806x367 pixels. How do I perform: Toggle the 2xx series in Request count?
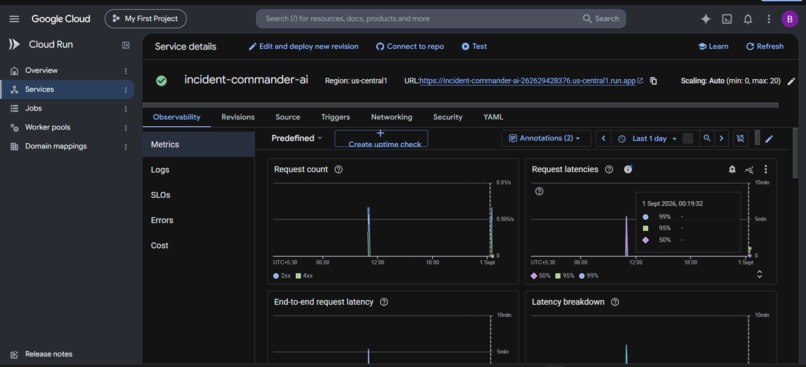(282, 276)
